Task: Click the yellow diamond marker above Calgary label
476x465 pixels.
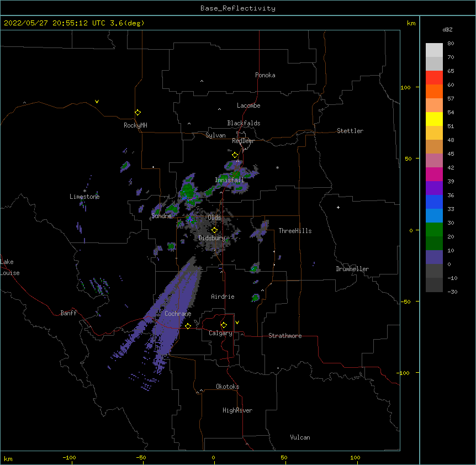Action: coord(224,325)
